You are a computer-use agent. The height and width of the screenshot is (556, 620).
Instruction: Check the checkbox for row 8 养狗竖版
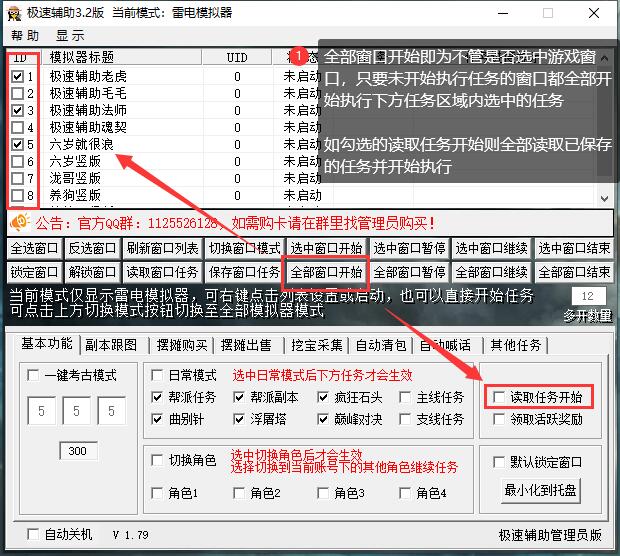click(17, 195)
